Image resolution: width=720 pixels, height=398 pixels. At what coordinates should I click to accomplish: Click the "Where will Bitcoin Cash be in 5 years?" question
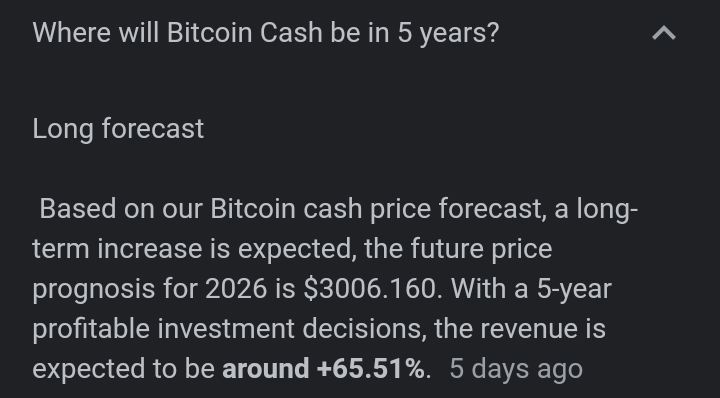[266, 33]
